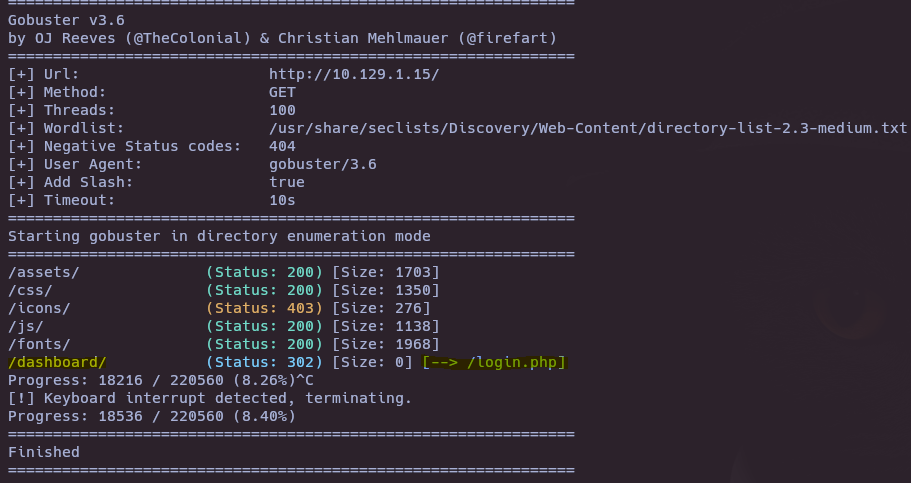Click the Status: 403 code text
The height and width of the screenshot is (483, 911).
(x=264, y=308)
